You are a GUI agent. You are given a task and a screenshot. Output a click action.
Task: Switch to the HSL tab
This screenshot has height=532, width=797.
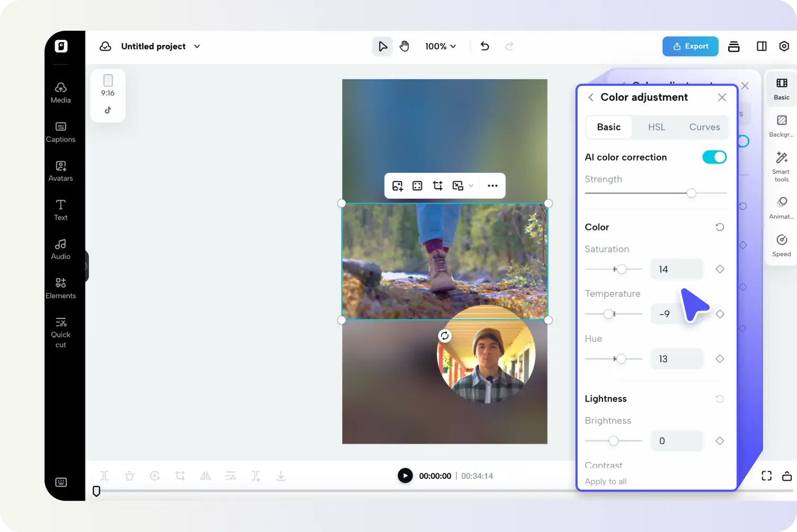657,127
